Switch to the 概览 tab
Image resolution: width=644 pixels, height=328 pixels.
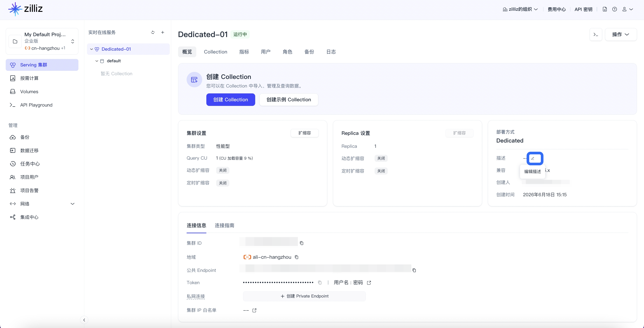[187, 52]
